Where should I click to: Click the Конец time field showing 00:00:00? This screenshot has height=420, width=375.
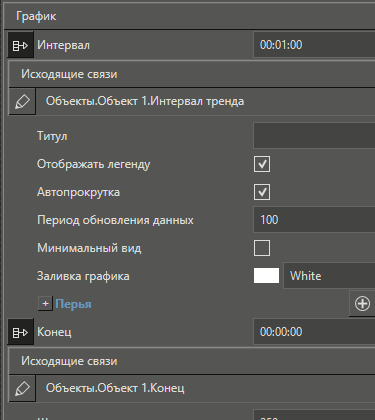coord(314,332)
